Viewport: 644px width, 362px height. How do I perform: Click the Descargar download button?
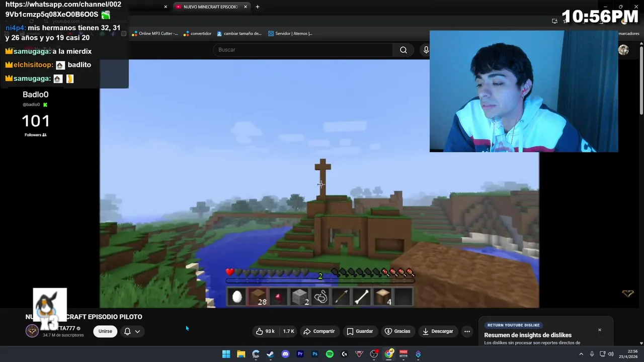click(438, 331)
